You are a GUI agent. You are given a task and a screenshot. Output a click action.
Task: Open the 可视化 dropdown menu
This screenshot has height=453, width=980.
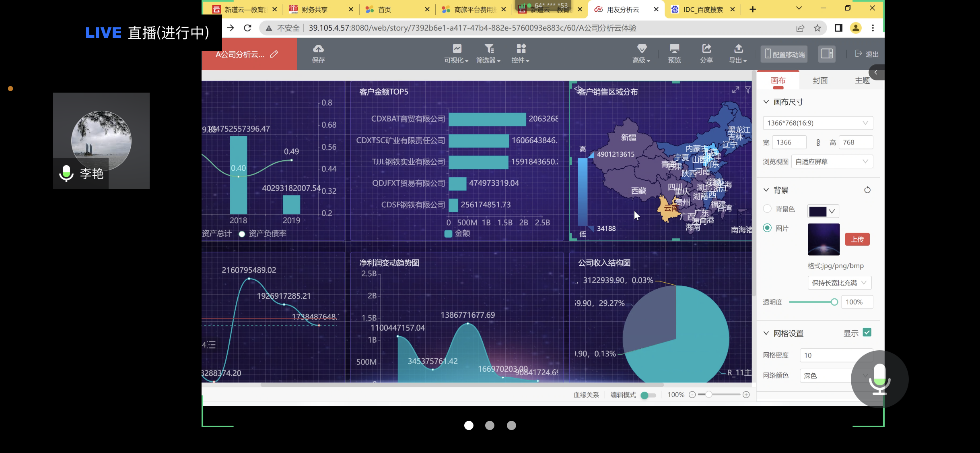coord(456,54)
